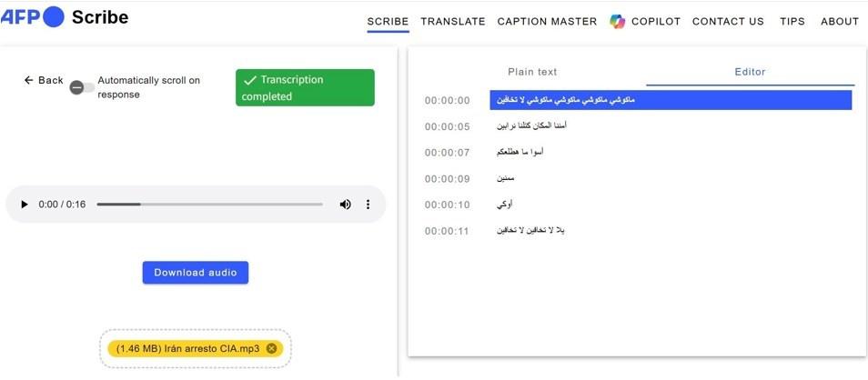Open the Tips page
The width and height of the screenshot is (868, 380).
pyautogui.click(x=792, y=21)
